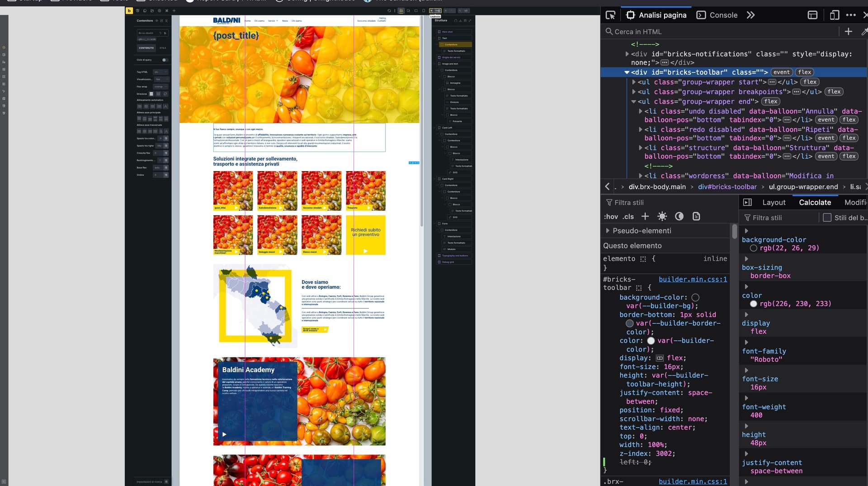Expand the Pseudo-elementi section
The width and height of the screenshot is (868, 486).
[608, 231]
